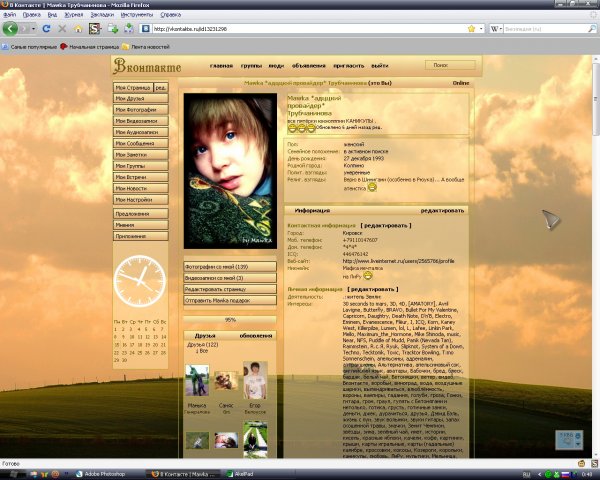Open Мои Друзья in sidebar
The image size is (600, 480).
140,98
